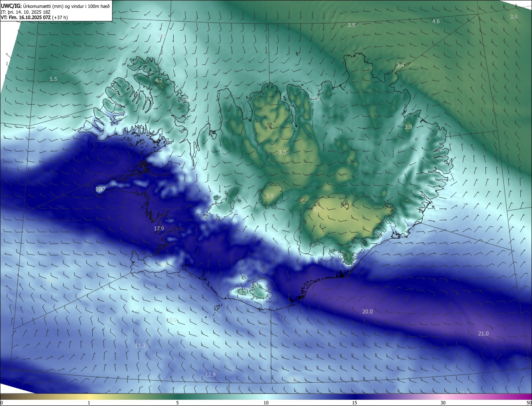The width and height of the screenshot is (532, 406).
Task: Click the 1 tick on the color scale
Action: pos(89,403)
